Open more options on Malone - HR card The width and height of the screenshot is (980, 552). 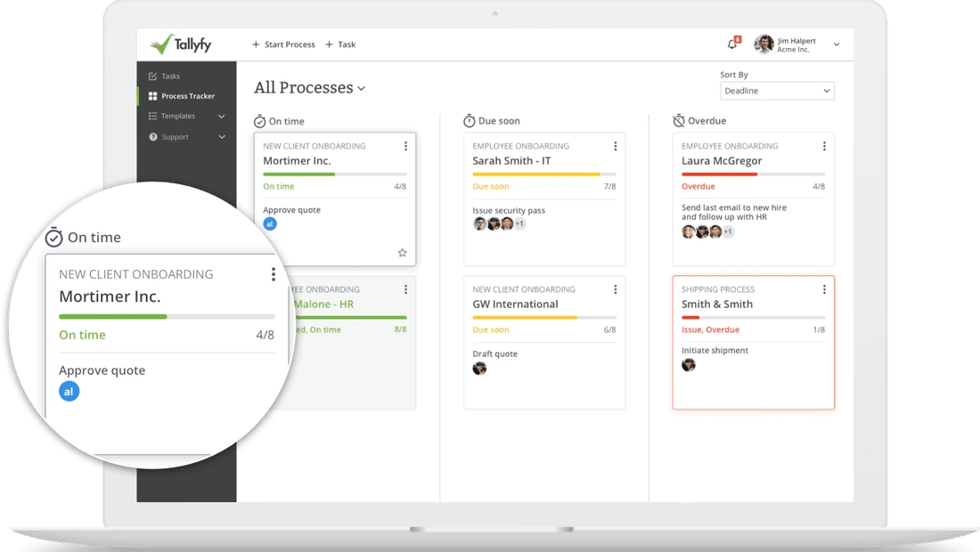(405, 289)
